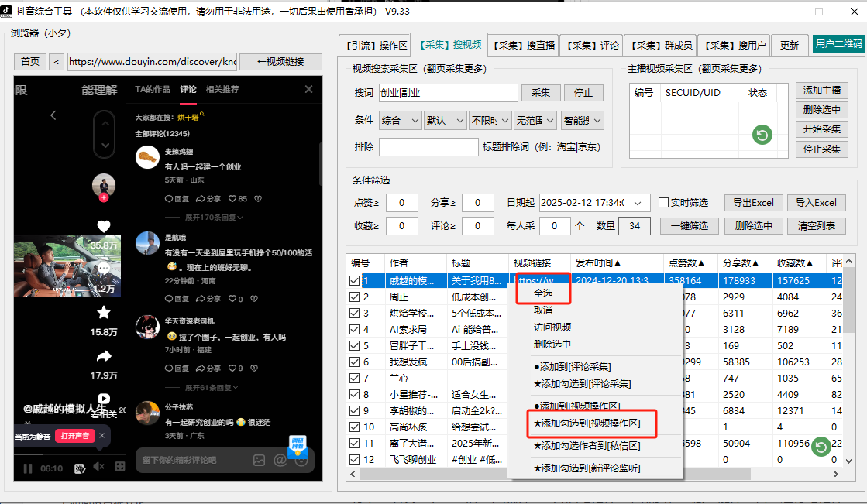The height and width of the screenshot is (504, 867).
Task: Click the @ mention icon in the comment box
Action: coord(280,460)
